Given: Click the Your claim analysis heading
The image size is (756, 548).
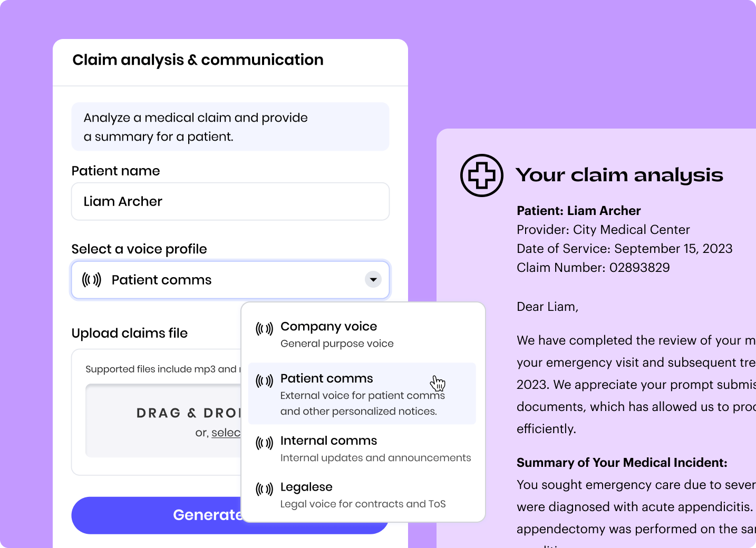Looking at the screenshot, I should pyautogui.click(x=620, y=175).
